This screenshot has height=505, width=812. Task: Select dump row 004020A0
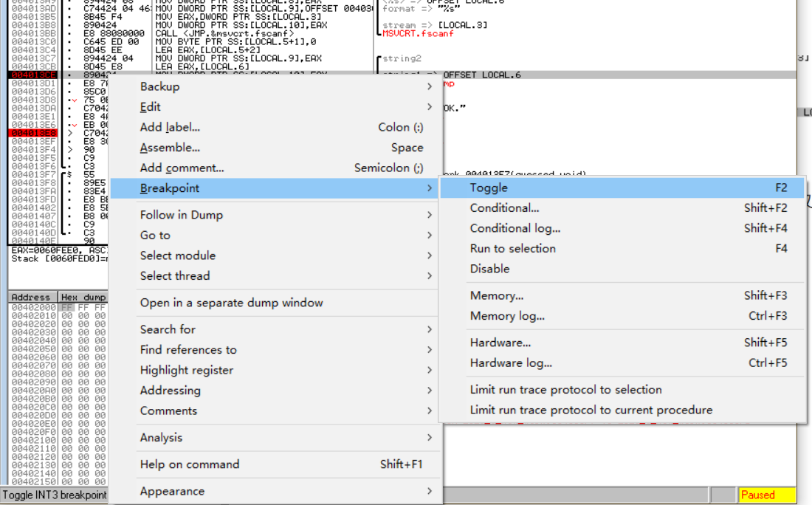click(58, 390)
